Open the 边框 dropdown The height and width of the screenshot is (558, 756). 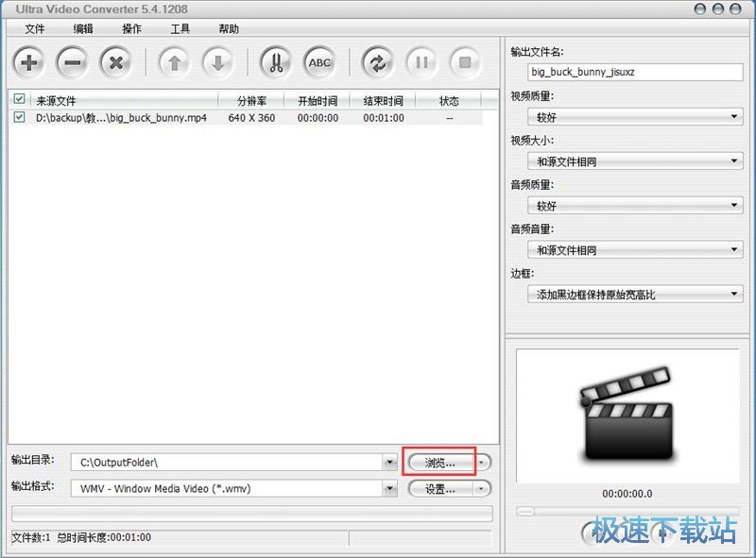pos(635,294)
